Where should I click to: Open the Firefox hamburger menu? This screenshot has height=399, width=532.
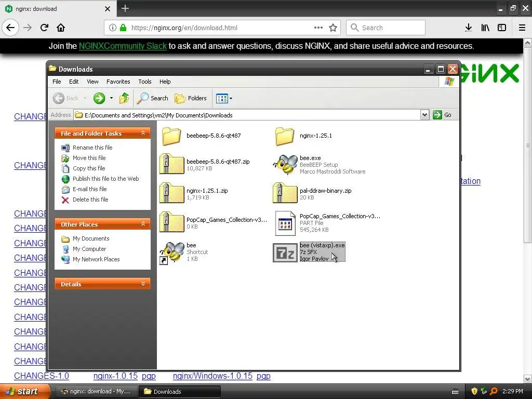(x=522, y=28)
